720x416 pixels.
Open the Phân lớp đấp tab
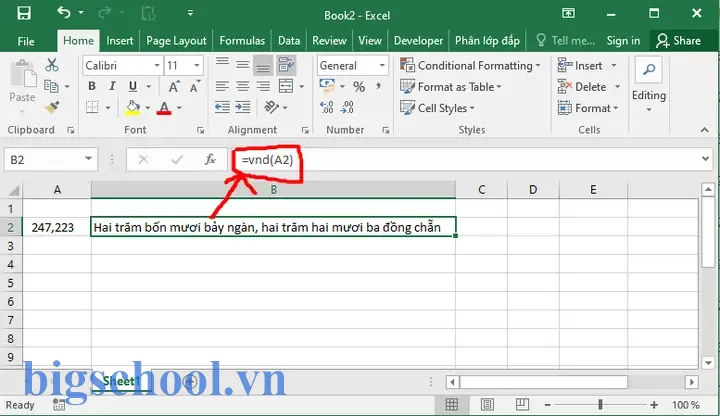point(487,41)
